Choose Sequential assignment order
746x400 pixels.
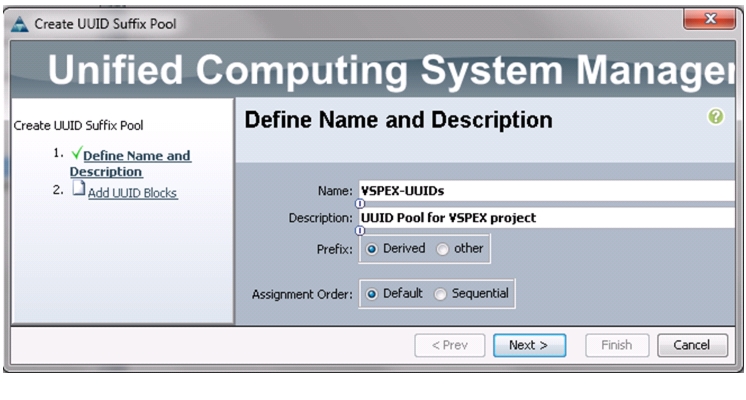441,294
